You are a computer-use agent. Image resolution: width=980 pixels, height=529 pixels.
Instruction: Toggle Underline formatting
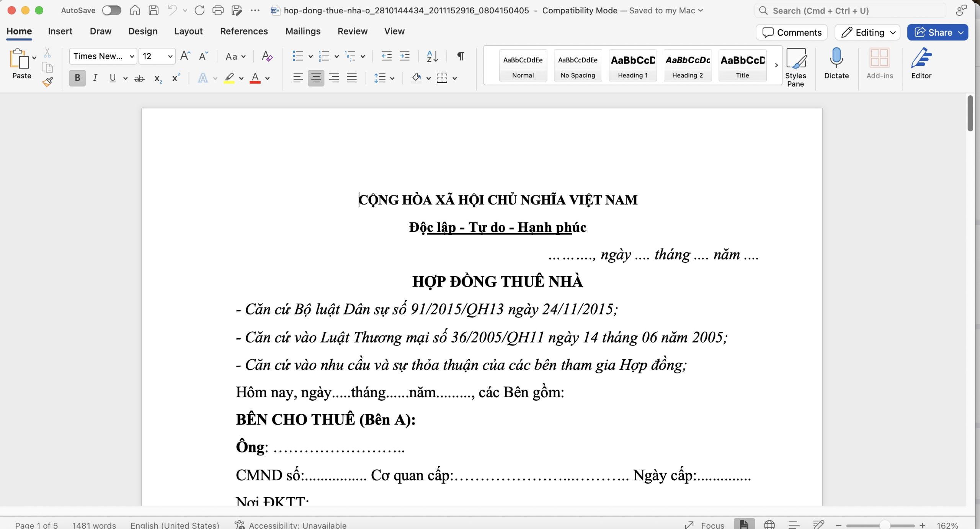pos(113,78)
